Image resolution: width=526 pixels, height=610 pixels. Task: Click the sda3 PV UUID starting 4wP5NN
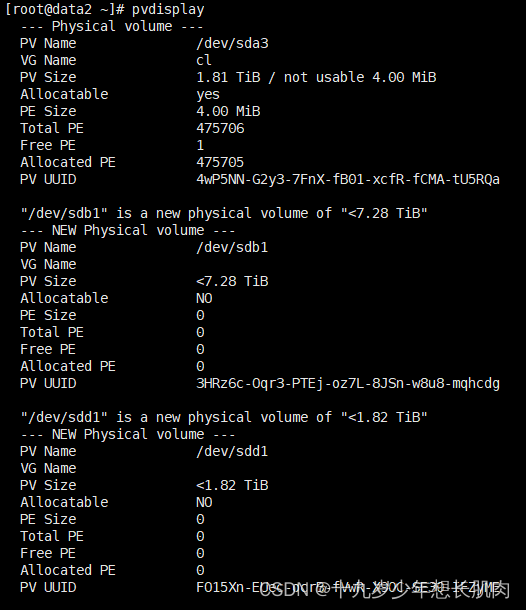click(348, 179)
